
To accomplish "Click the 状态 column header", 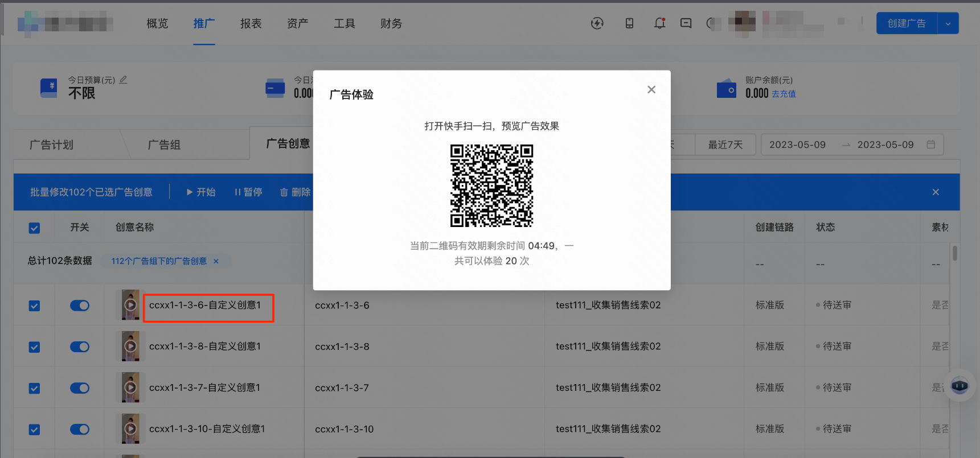I will (825, 227).
